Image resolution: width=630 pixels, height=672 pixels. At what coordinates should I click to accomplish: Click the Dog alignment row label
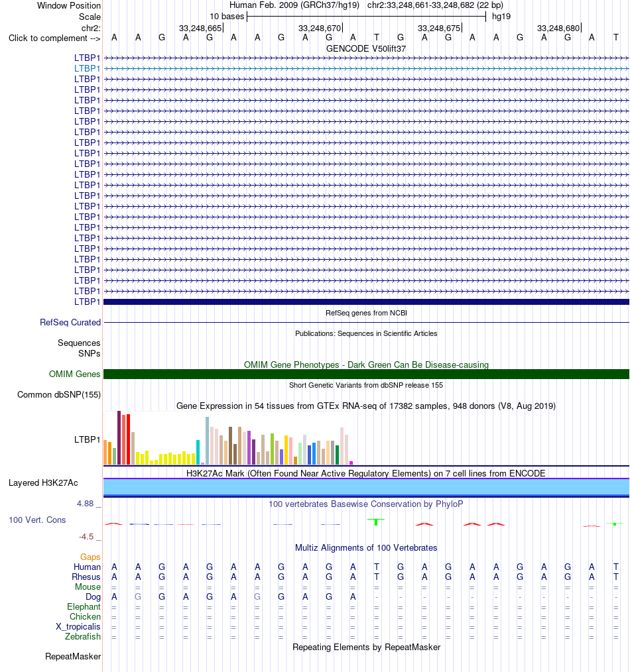click(x=93, y=596)
